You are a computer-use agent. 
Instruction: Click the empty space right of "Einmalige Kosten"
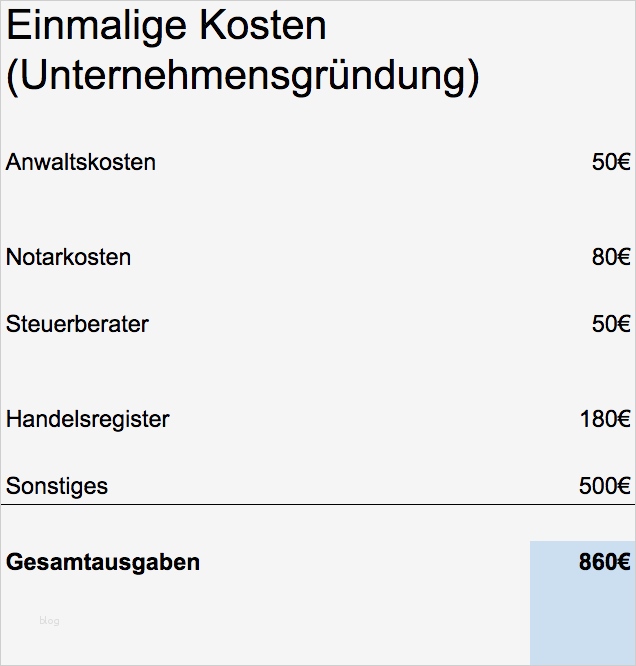(x=480, y=27)
